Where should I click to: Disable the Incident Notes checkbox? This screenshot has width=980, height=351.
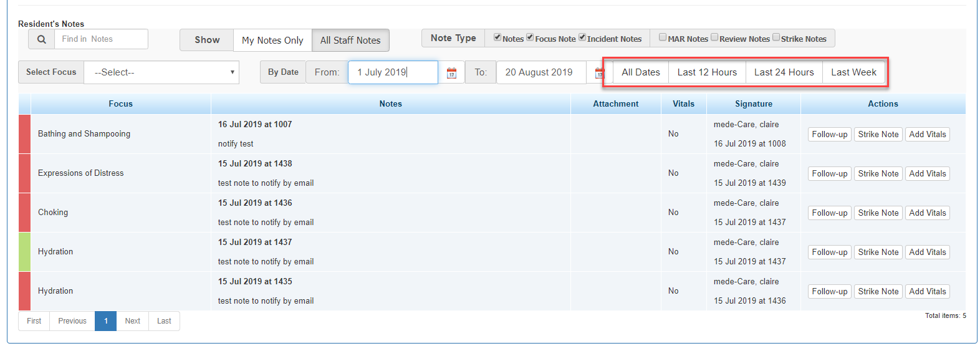tap(582, 37)
